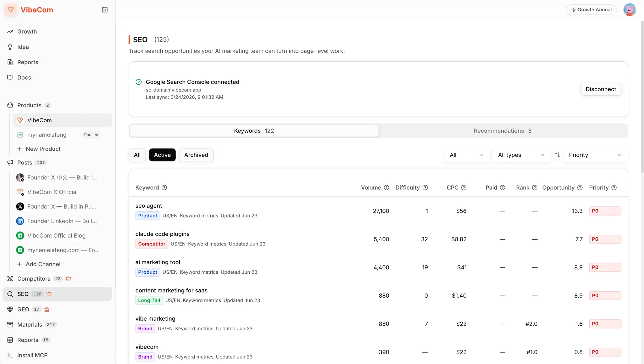Select the Active keywords filter
This screenshot has width=644, height=364.
pyautogui.click(x=162, y=155)
